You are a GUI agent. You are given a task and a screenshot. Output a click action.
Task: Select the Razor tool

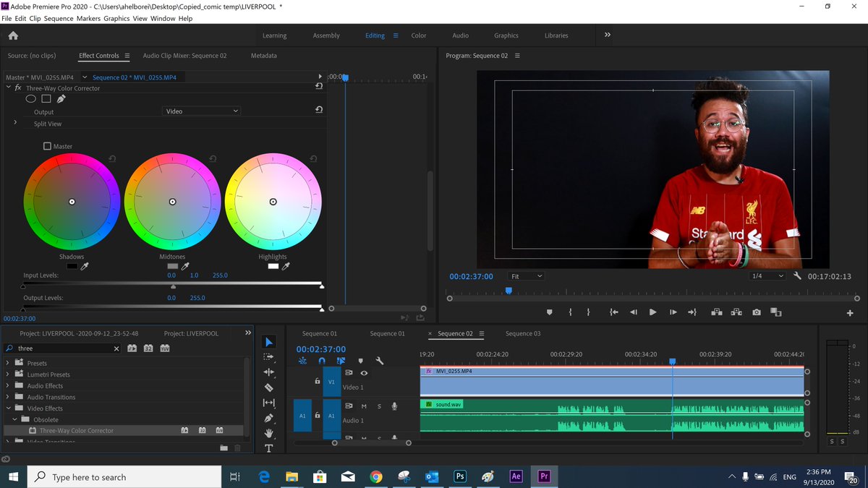(x=268, y=388)
